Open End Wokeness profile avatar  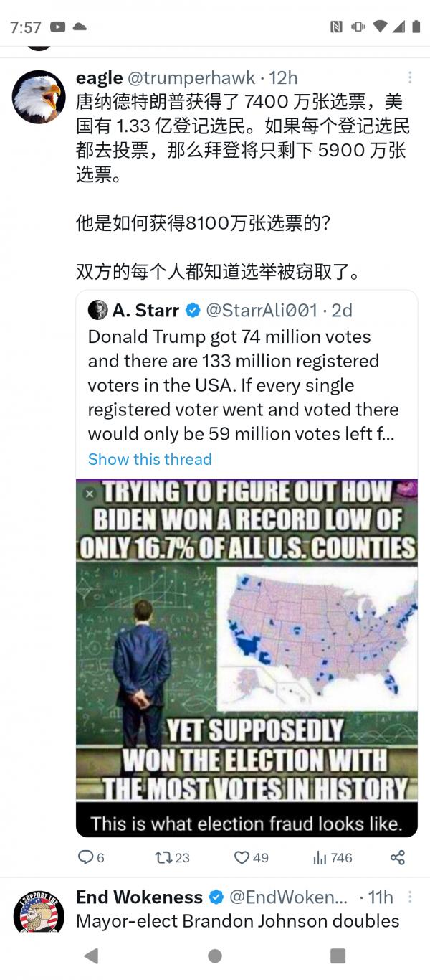coord(39,911)
